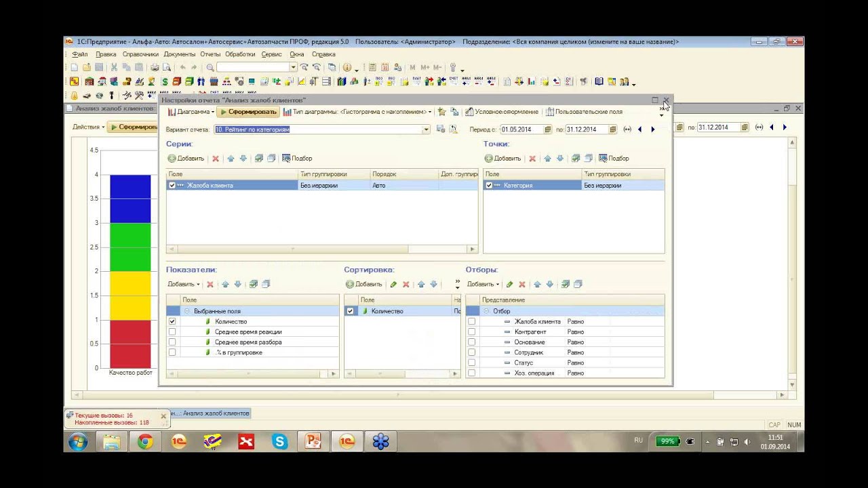Screen dimensions: 868x488
Task: Click blue segment of chart bar
Action: 130,199
